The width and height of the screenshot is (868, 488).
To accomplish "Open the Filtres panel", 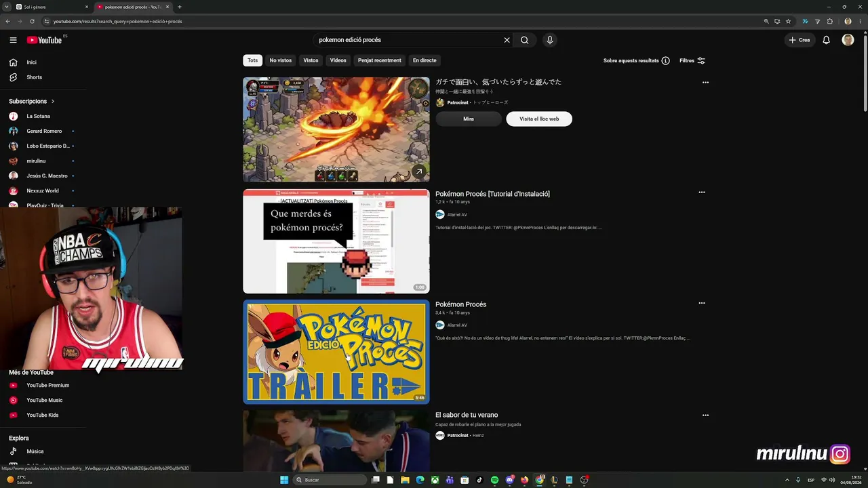I will (692, 60).
